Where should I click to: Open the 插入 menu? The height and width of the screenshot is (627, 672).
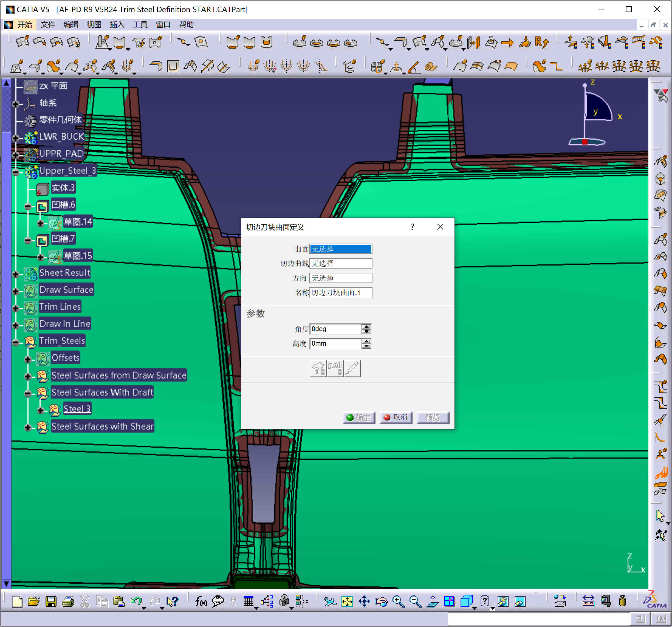point(117,25)
